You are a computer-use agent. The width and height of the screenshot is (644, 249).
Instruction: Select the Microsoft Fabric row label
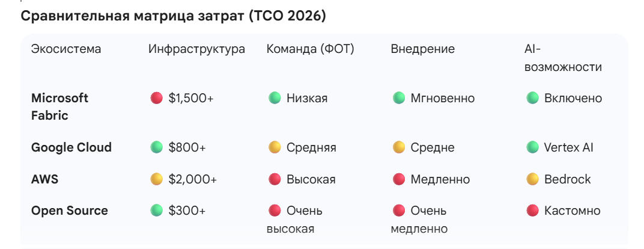pos(59,106)
